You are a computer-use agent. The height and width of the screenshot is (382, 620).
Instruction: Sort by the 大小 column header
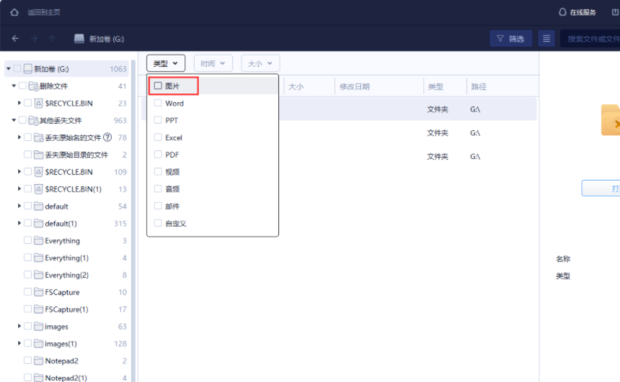pyautogui.click(x=296, y=87)
